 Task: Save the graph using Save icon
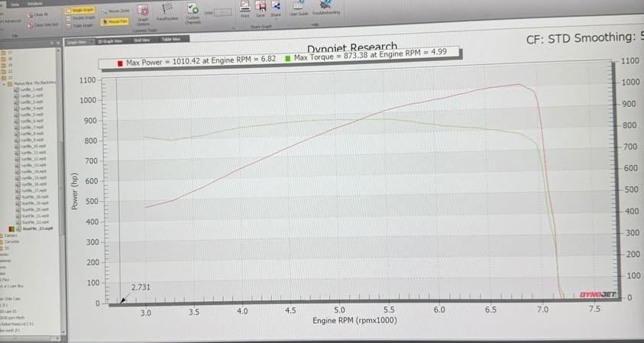point(261,10)
